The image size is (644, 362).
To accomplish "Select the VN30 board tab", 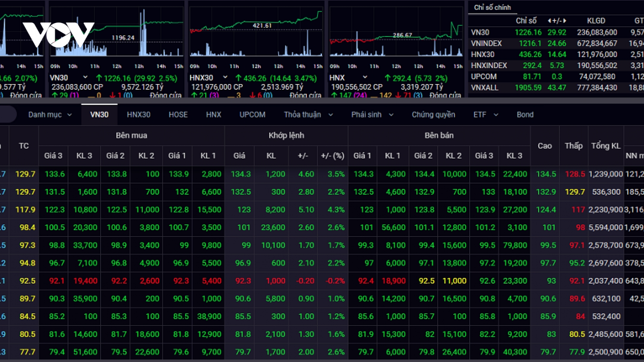I will (x=99, y=115).
